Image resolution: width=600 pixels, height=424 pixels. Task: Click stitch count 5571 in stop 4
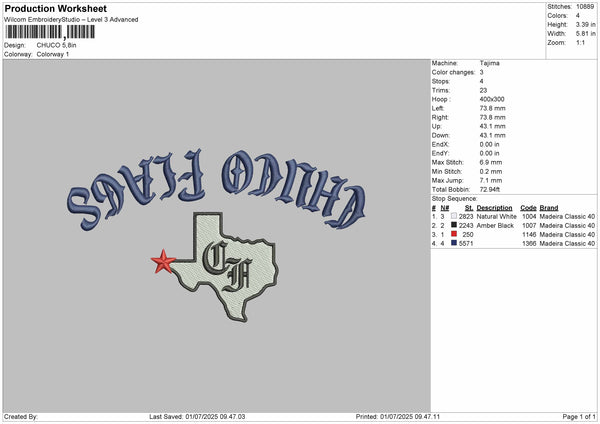click(x=466, y=243)
